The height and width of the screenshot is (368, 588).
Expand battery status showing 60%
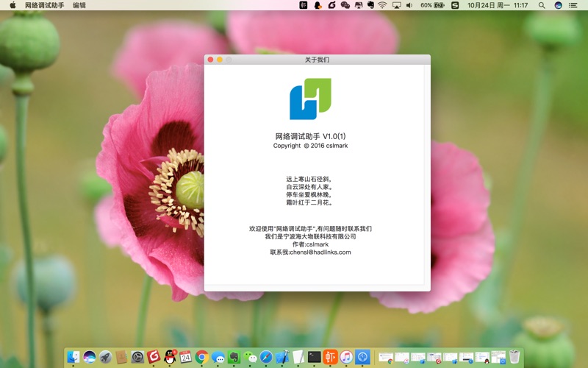pos(432,5)
